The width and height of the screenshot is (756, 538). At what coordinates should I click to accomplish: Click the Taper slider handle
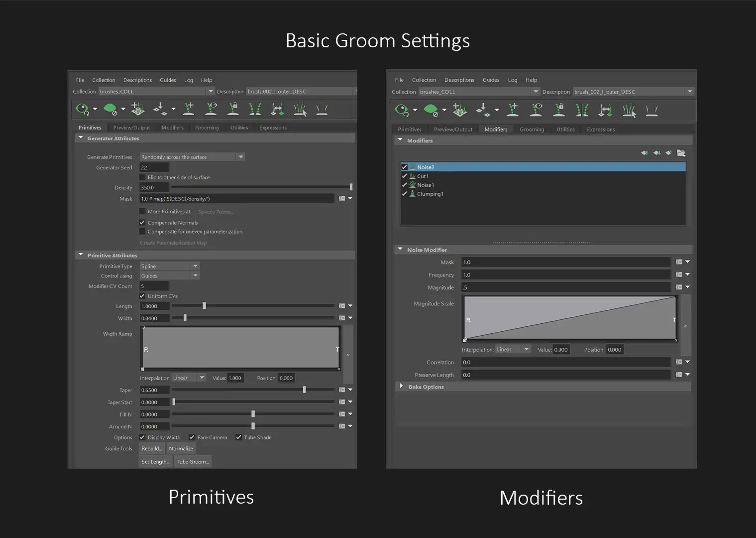pyautogui.click(x=305, y=390)
